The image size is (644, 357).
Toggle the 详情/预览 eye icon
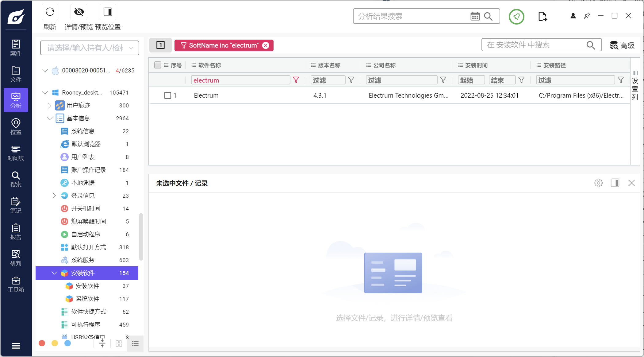[79, 12]
